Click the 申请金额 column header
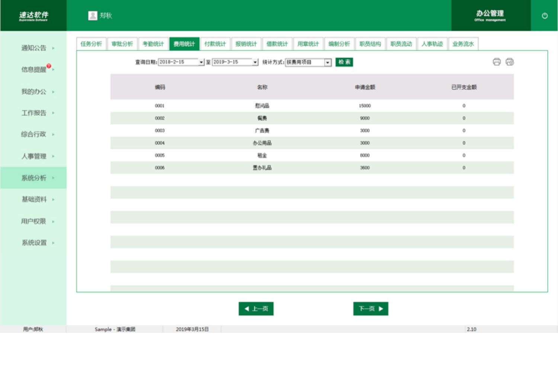Image resolution: width=558 pixels, height=392 pixels. [x=365, y=87]
